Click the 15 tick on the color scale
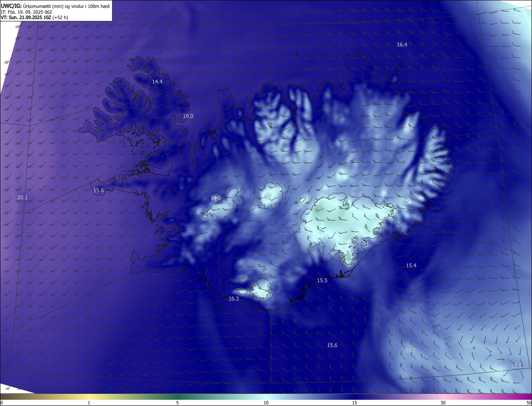The image size is (532, 406). (x=355, y=403)
